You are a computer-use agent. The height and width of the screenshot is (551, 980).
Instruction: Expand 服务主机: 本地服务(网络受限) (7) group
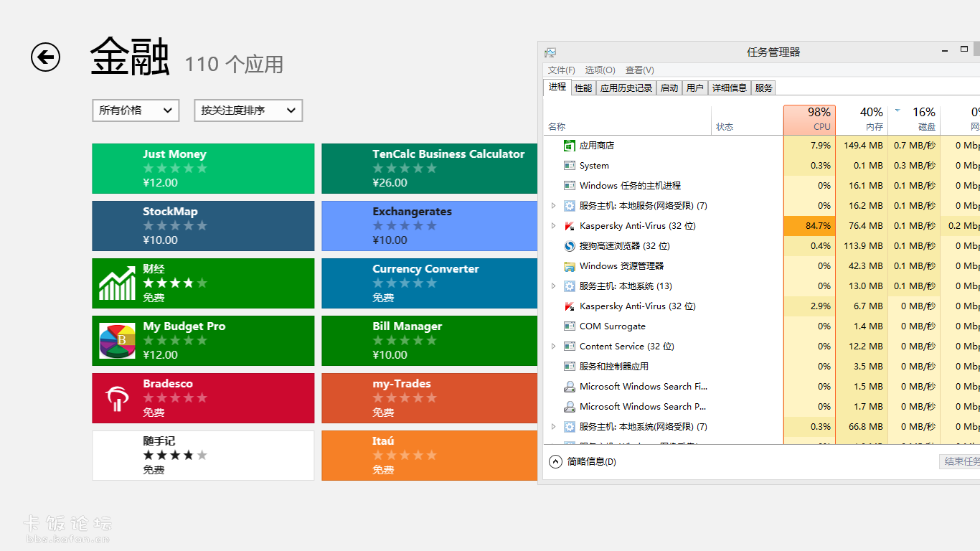point(553,205)
